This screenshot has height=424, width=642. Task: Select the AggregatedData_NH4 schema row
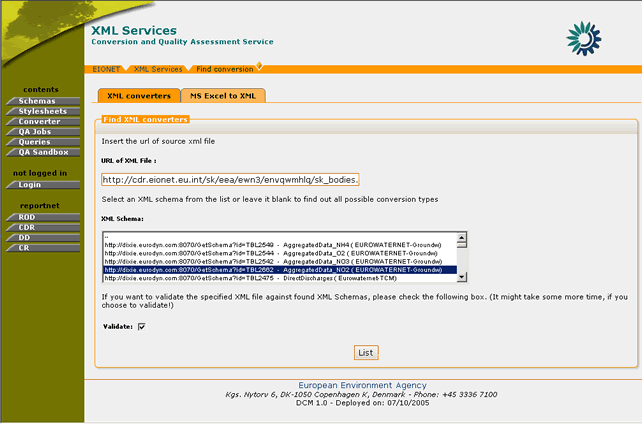coord(280,245)
